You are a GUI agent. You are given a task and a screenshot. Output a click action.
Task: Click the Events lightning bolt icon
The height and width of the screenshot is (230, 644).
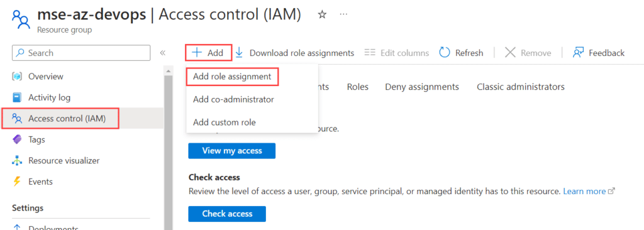(17, 182)
